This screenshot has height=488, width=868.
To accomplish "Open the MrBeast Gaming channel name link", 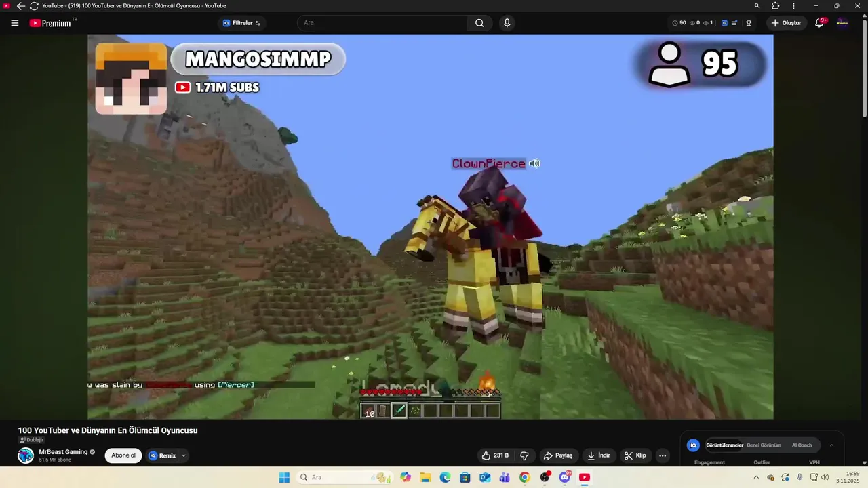I will pyautogui.click(x=63, y=452).
